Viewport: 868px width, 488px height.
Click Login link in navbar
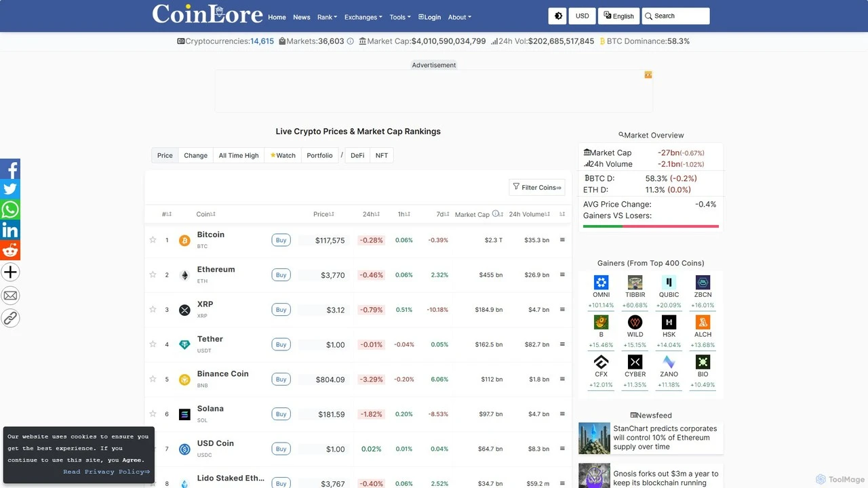[x=429, y=17]
